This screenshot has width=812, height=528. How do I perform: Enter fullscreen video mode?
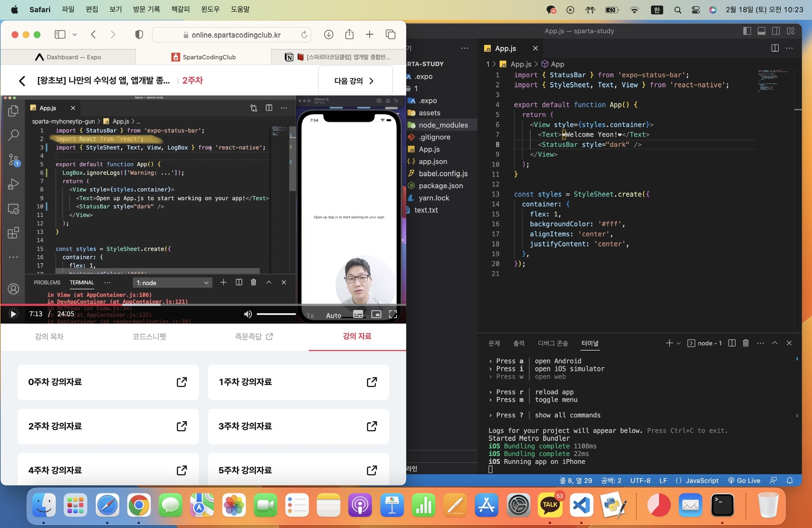pyautogui.click(x=393, y=314)
